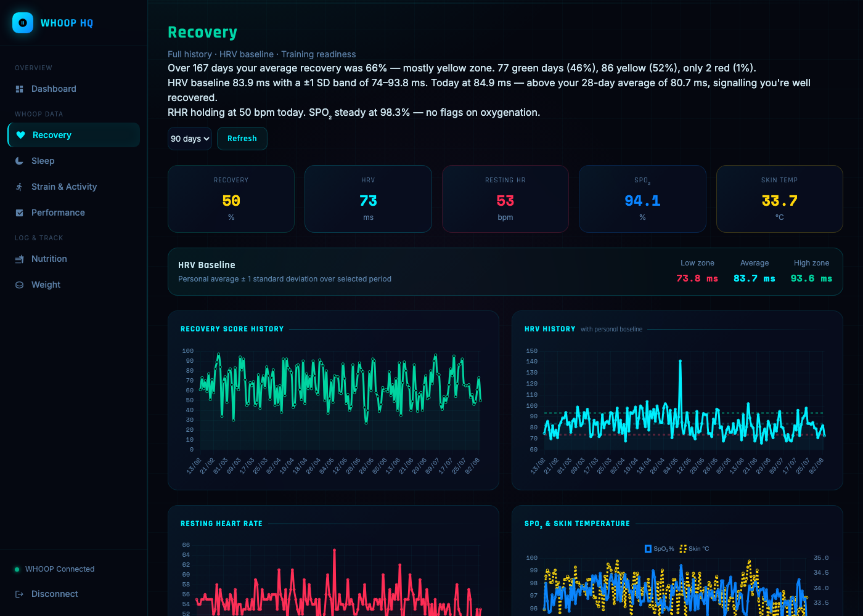Image resolution: width=863 pixels, height=616 pixels.
Task: Open the Weight tracker
Action: pyautogui.click(x=73, y=285)
